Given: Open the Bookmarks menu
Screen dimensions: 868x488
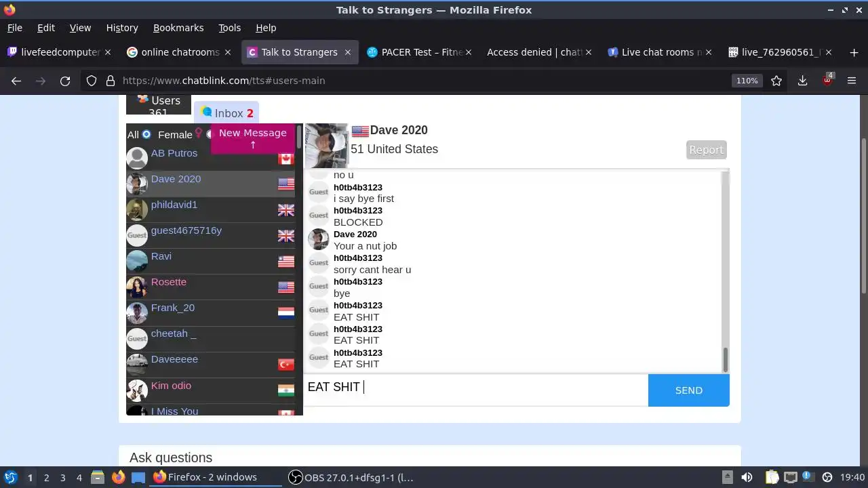Looking at the screenshot, I should pyautogui.click(x=178, y=28).
